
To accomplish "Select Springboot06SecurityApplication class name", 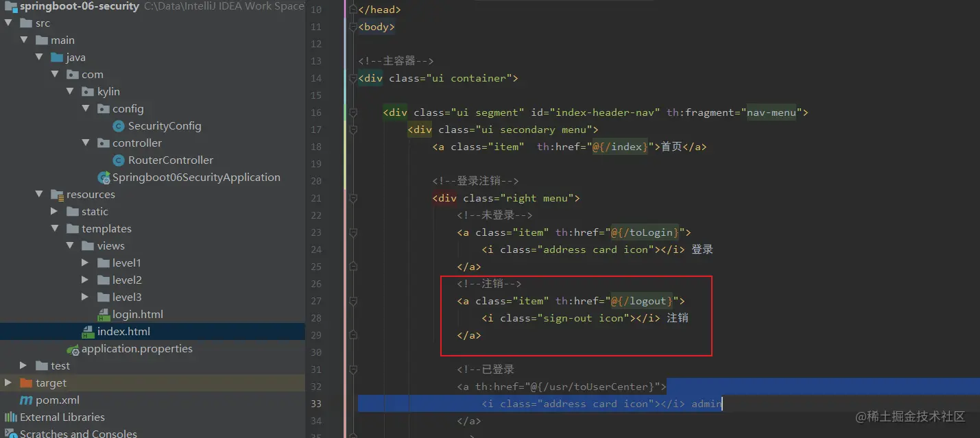I will pos(196,178).
